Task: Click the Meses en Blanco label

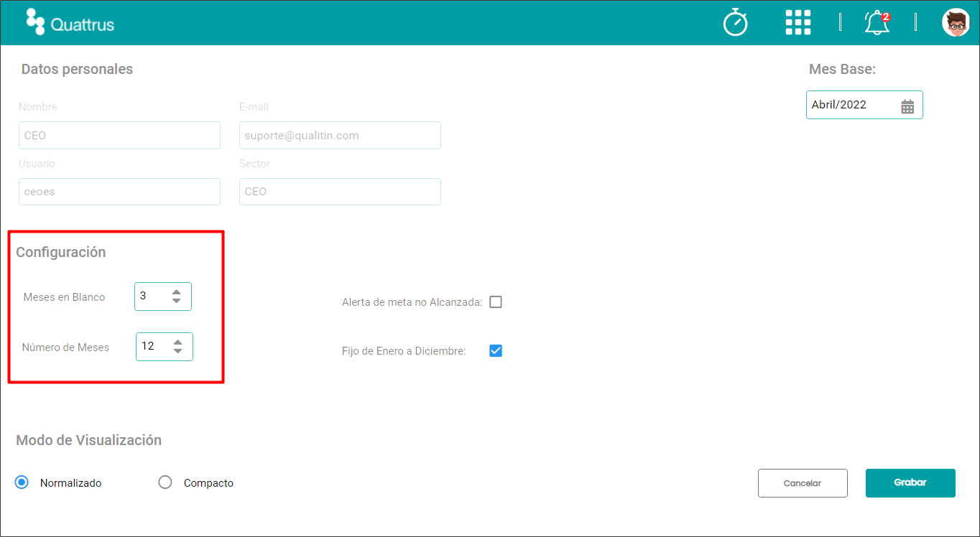Action: coord(64,296)
